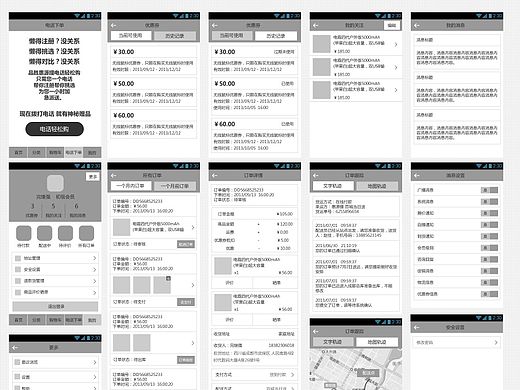Tap the 退出登录 button
Viewport: 520px width, 390px height.
55,306
